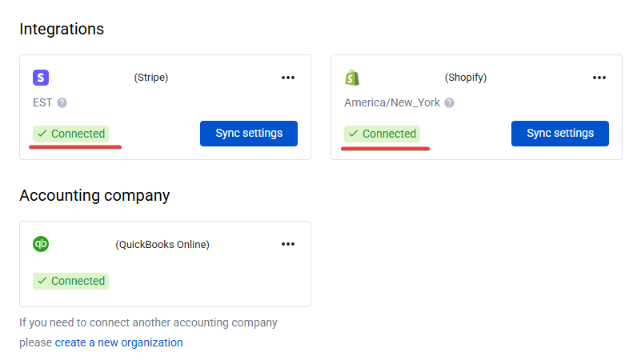This screenshot has height=364, width=629.
Task: Open Sync settings for Shopify
Action: point(560,134)
